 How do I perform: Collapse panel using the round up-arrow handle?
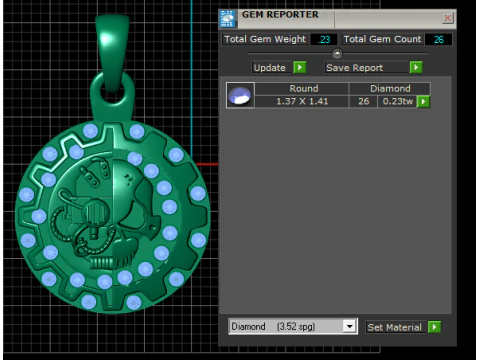point(337,53)
